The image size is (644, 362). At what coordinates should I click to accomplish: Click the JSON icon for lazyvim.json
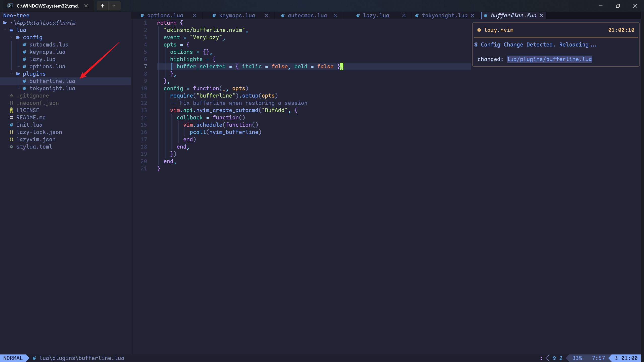coord(11,140)
